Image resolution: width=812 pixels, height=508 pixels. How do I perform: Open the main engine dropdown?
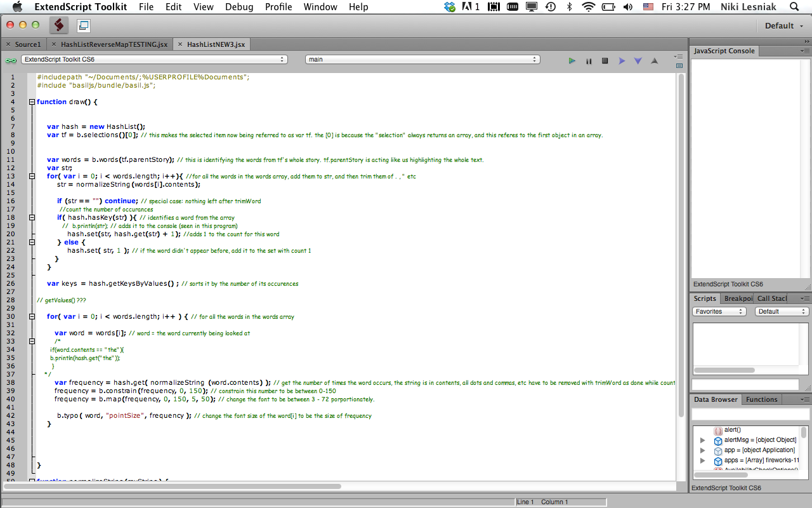coord(422,59)
